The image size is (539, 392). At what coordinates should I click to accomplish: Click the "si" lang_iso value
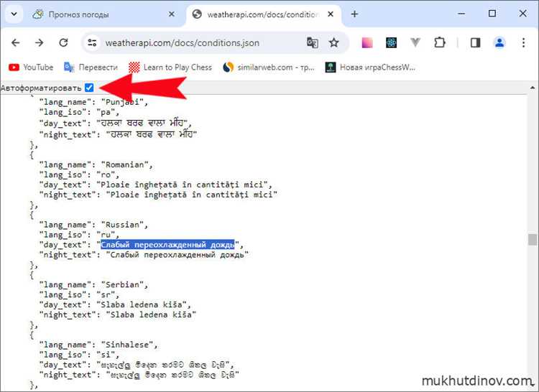click(x=107, y=355)
